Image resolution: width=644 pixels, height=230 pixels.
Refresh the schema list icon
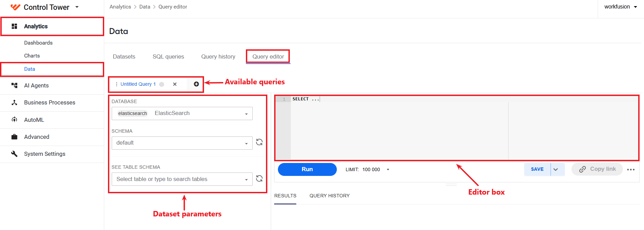[259, 142]
